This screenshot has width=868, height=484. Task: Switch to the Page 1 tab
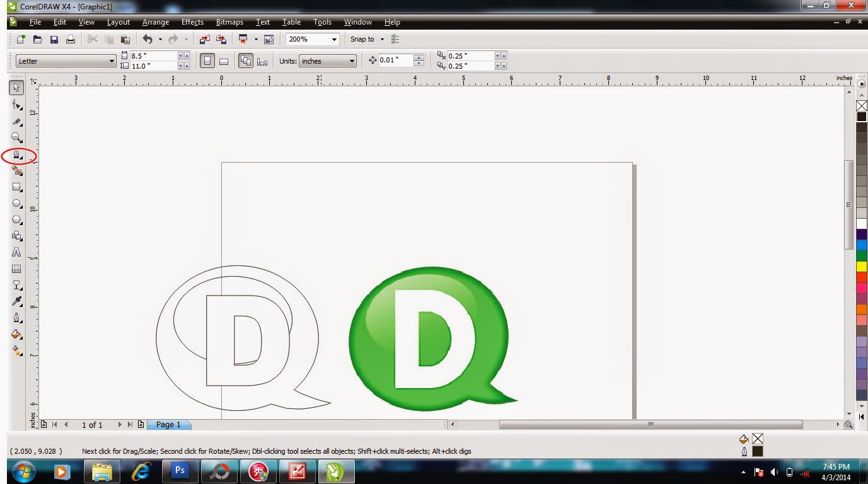[169, 425]
